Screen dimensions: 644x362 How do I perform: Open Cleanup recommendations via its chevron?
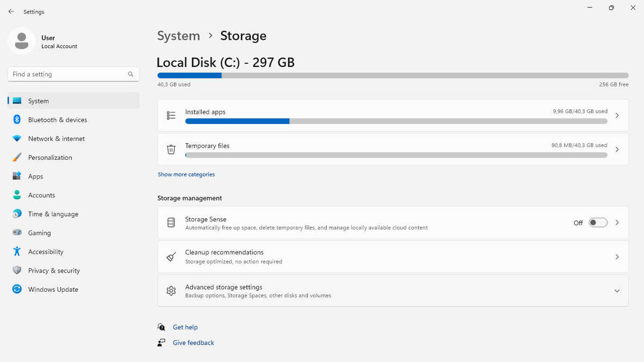[x=617, y=257]
